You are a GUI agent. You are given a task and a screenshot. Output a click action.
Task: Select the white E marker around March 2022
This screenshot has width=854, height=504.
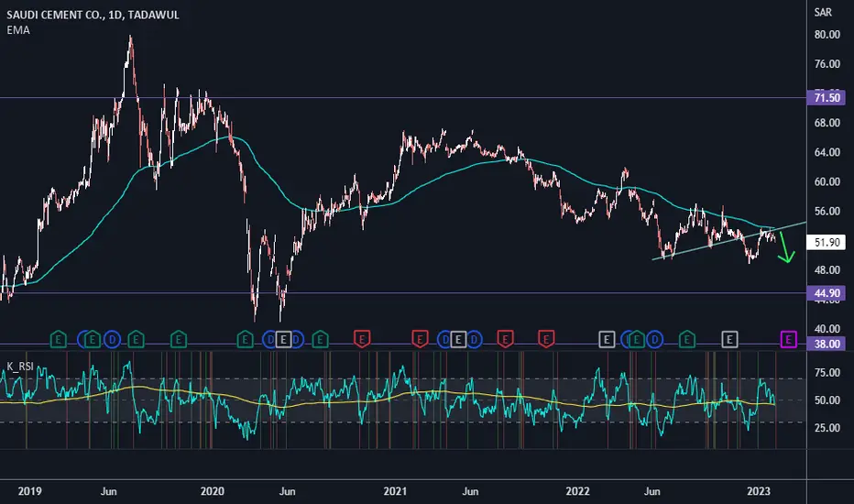(607, 339)
